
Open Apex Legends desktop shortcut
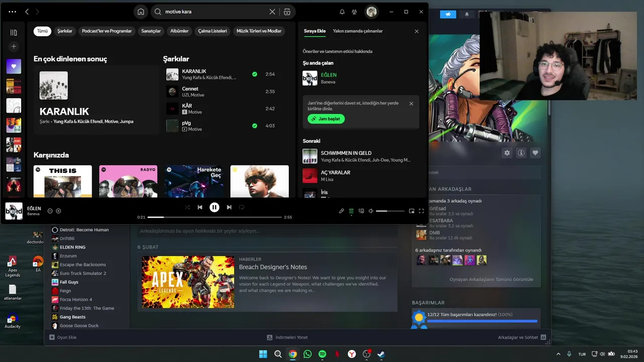[13, 266]
